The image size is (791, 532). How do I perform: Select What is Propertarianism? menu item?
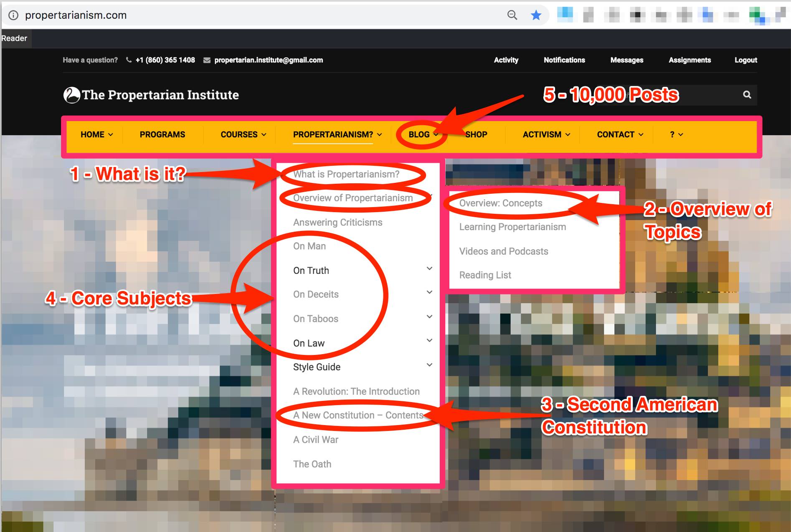[346, 174]
